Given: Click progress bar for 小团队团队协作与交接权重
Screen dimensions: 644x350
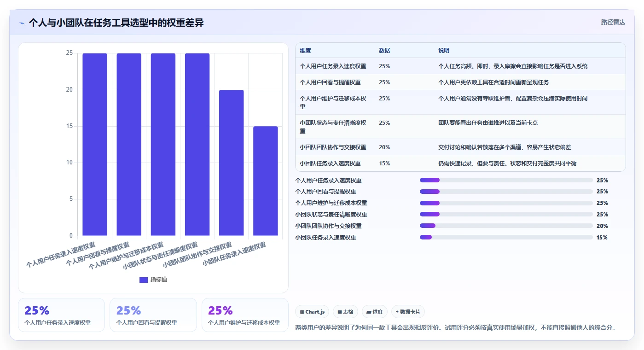Looking at the screenshot, I should click(506, 226).
